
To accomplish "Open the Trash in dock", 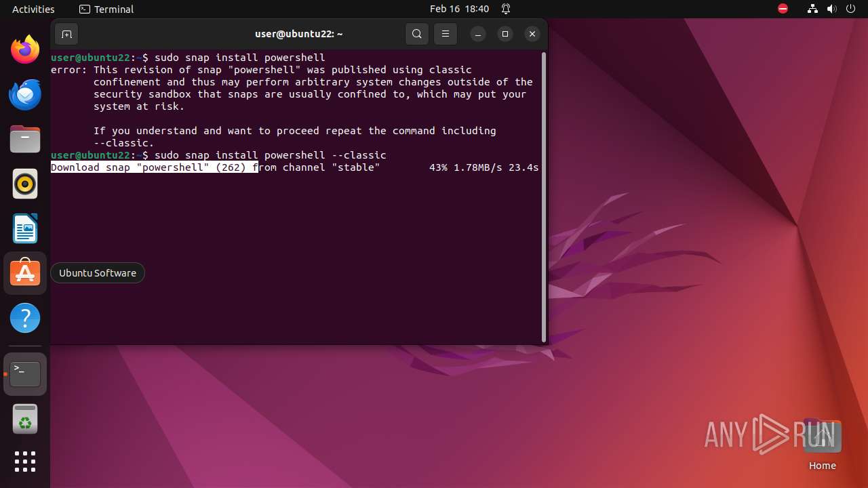I will point(25,419).
